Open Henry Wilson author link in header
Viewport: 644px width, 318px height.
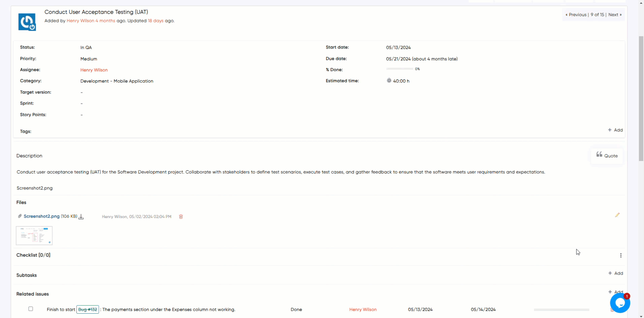(80, 21)
